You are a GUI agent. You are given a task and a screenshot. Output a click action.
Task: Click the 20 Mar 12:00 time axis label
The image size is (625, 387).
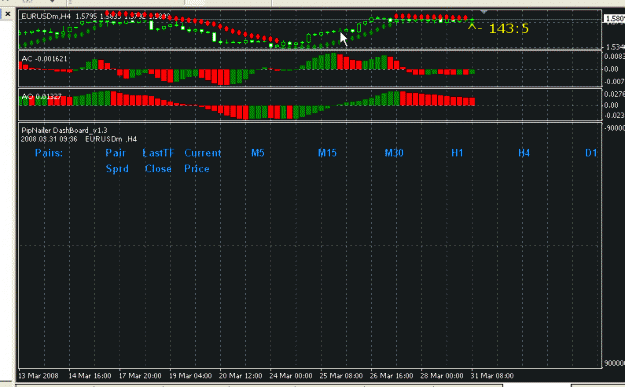pyautogui.click(x=240, y=376)
